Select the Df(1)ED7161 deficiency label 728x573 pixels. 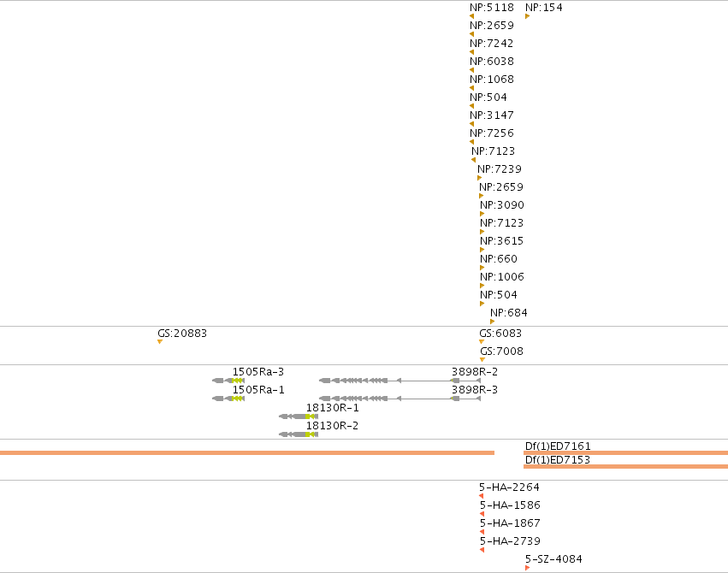pos(558,446)
